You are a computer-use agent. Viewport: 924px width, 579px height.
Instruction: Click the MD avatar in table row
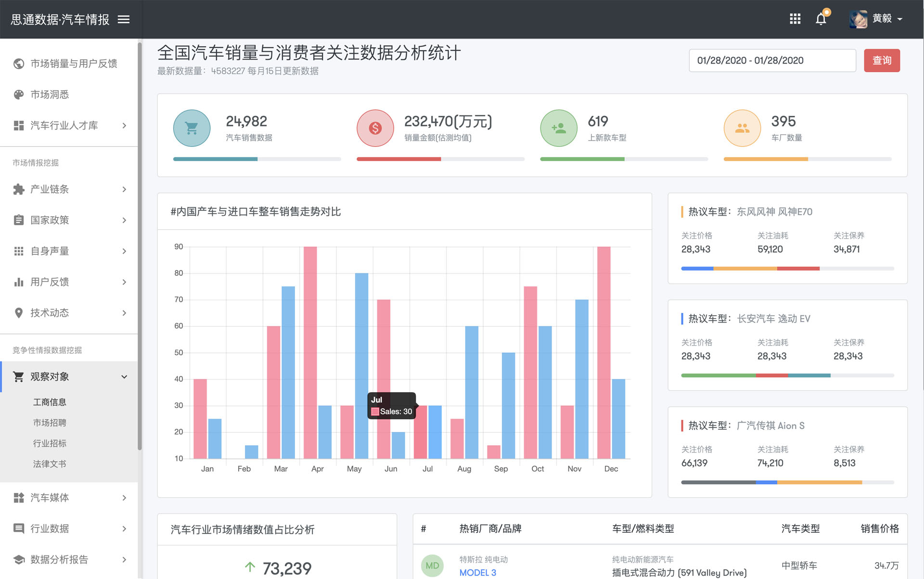pyautogui.click(x=432, y=566)
